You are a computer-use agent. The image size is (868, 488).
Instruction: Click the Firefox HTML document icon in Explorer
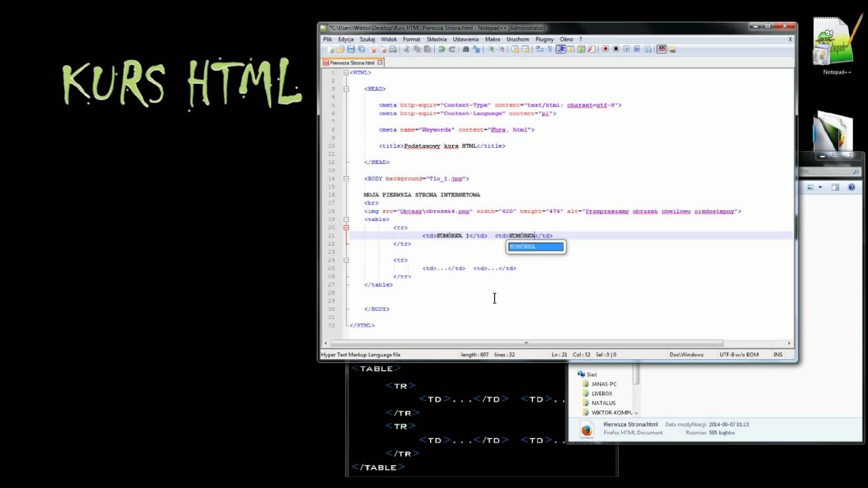point(587,428)
